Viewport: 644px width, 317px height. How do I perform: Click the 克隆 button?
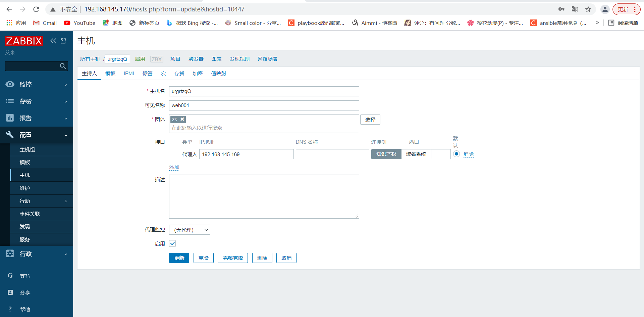click(x=204, y=258)
